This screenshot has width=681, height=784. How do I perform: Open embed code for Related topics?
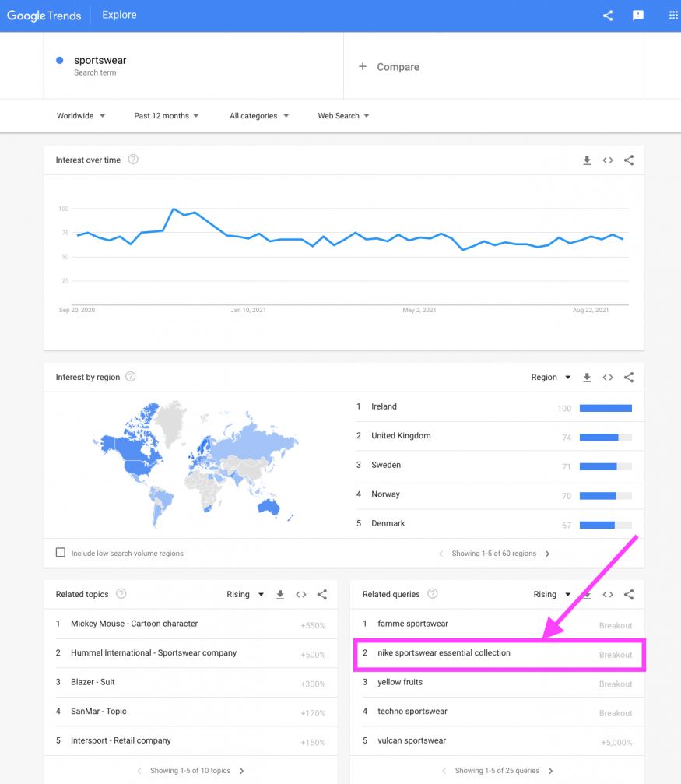click(301, 594)
